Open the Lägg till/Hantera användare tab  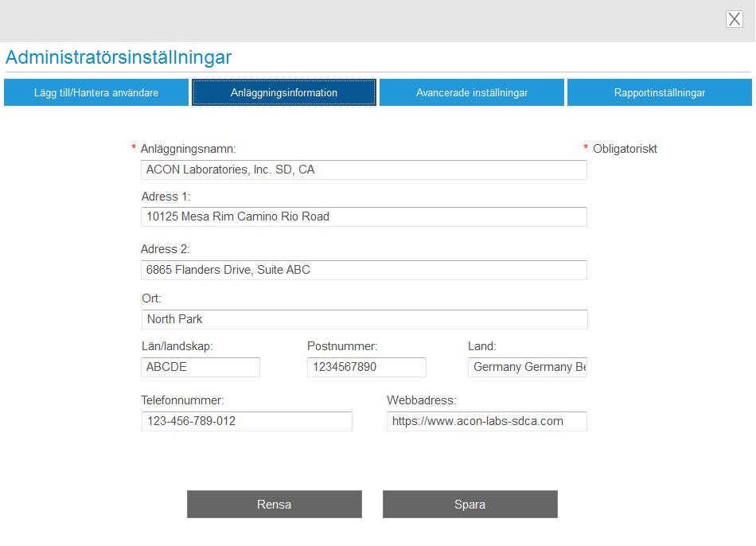click(96, 92)
